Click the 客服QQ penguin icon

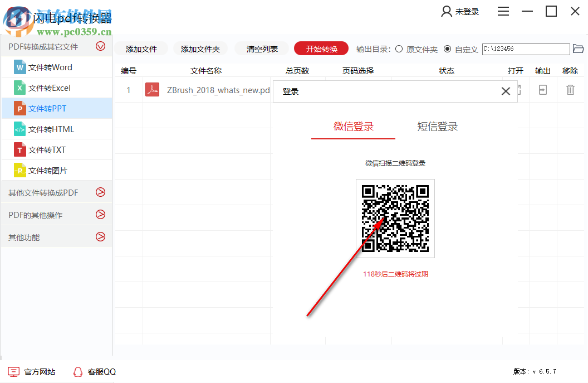(77, 372)
